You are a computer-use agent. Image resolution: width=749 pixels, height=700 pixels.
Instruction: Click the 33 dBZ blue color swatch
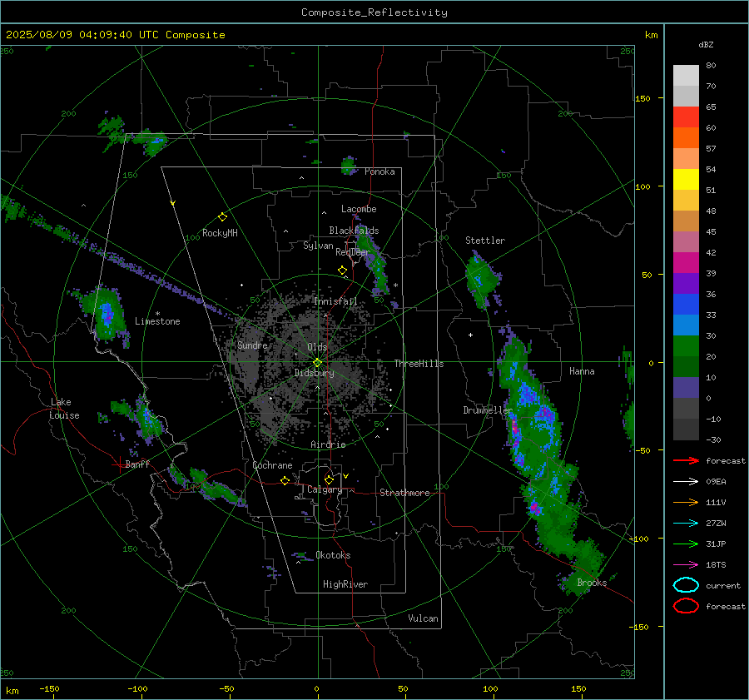click(x=686, y=304)
